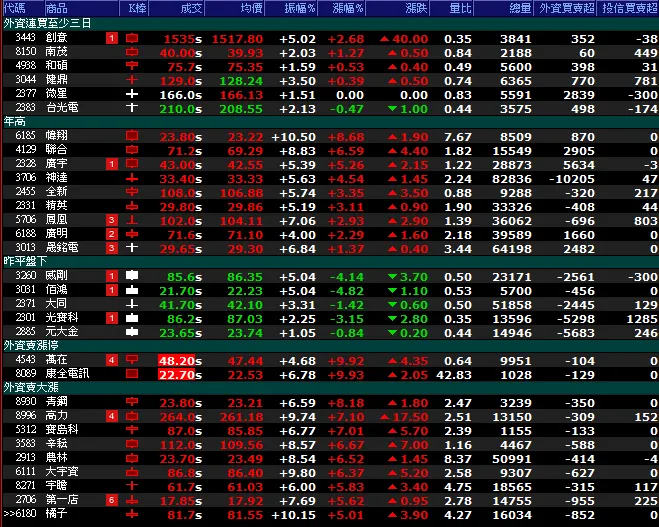The width and height of the screenshot is (659, 527).
Task: Click the white cross K-bar icon for 2377 微星
Action: click(132, 95)
